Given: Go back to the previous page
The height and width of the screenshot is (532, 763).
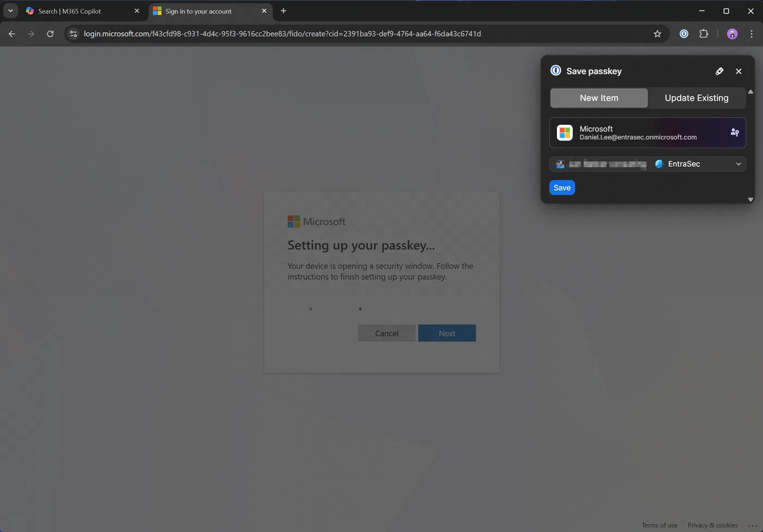Looking at the screenshot, I should [12, 34].
